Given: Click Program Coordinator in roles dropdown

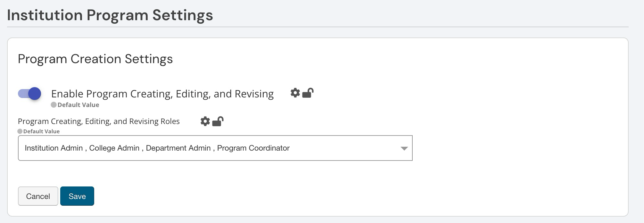Looking at the screenshot, I should click(x=253, y=148).
